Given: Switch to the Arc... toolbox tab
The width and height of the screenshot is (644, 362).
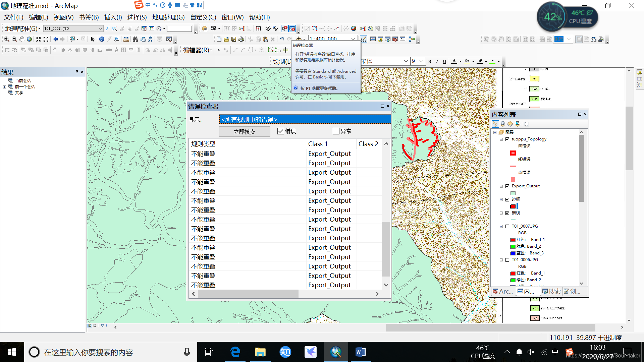Looking at the screenshot, I should tap(503, 291).
